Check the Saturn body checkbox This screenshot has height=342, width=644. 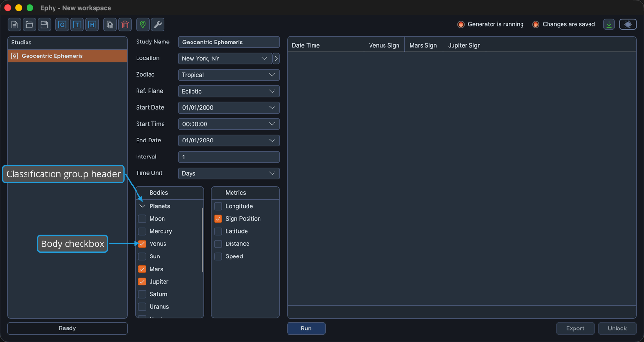[x=142, y=294]
